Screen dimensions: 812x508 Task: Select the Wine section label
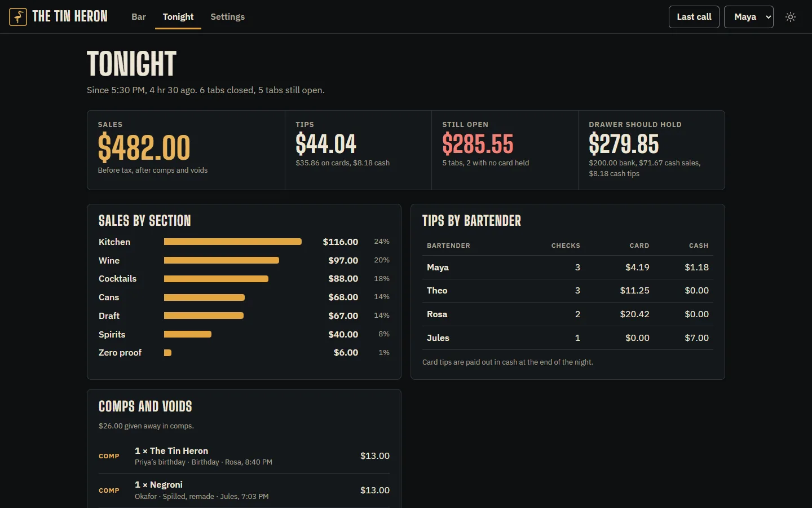pos(109,260)
